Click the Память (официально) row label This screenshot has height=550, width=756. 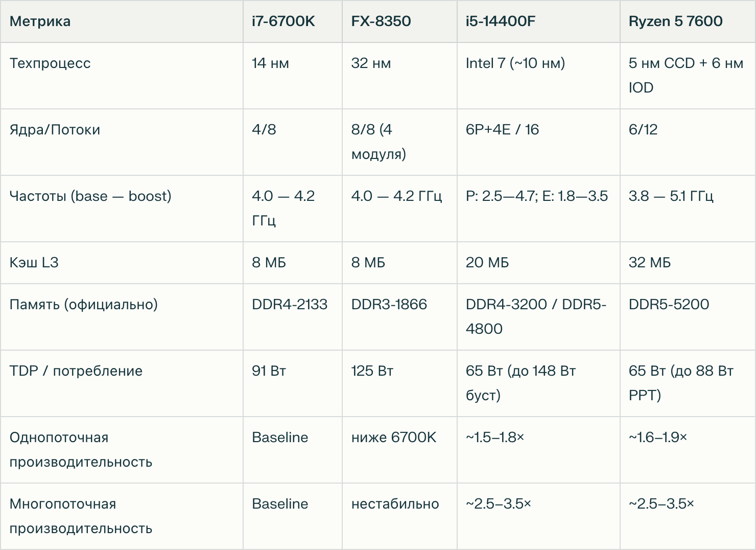(83, 305)
